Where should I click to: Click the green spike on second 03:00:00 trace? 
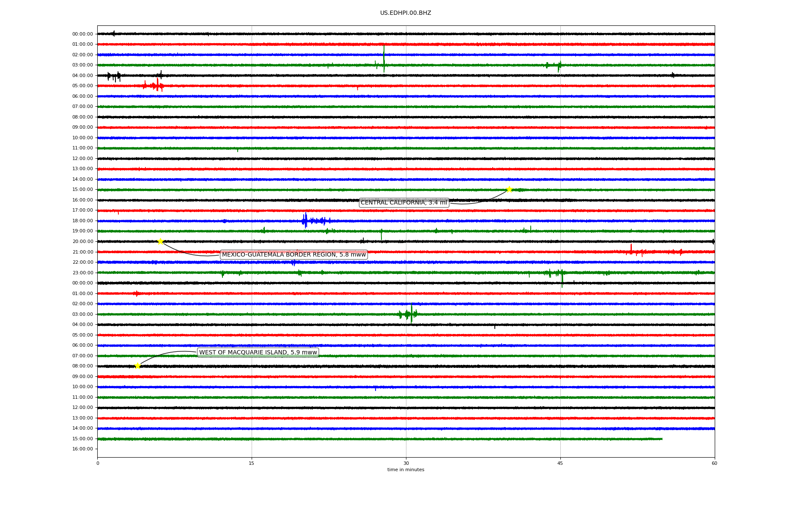click(x=411, y=314)
